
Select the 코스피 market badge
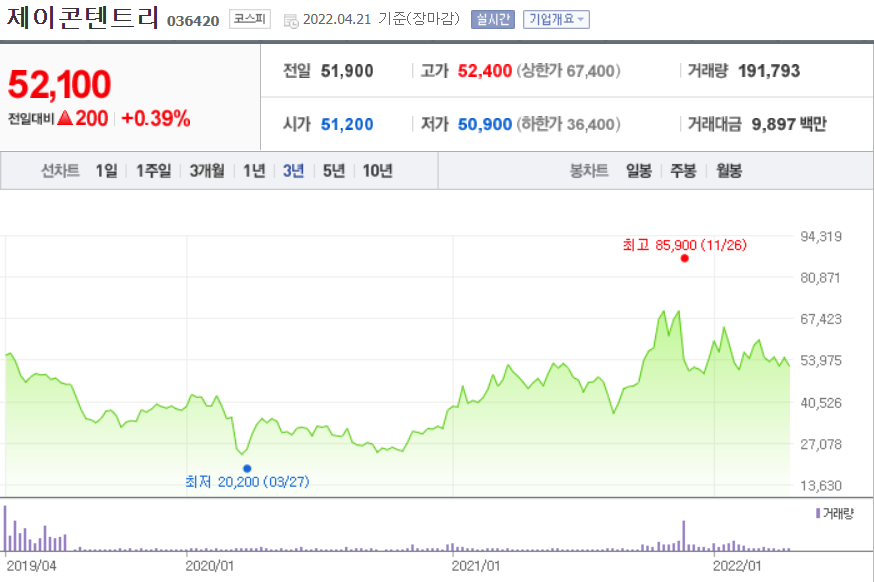click(x=250, y=20)
